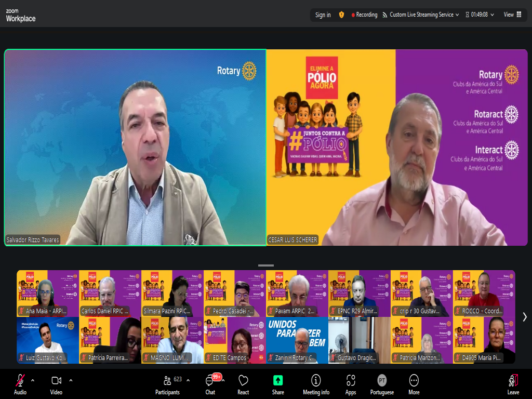The height and width of the screenshot is (399, 532).
Task: Open the View layout menu
Action: click(x=512, y=15)
